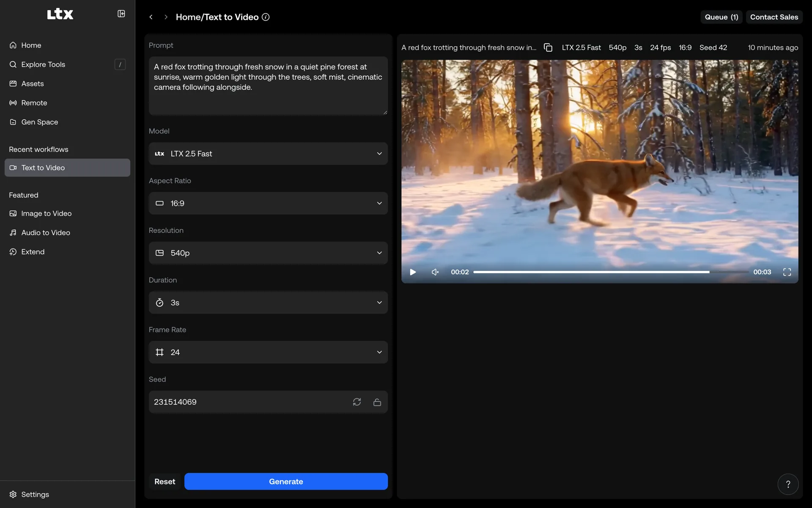The height and width of the screenshot is (508, 812).
Task: Click the slash shortcut badge on Explore Tools
Action: [x=120, y=64]
